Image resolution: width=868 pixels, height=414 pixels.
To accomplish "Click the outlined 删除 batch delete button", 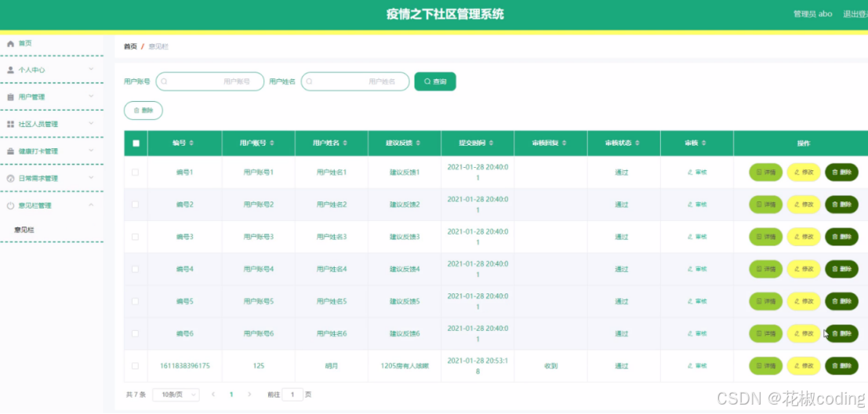I will click(143, 110).
